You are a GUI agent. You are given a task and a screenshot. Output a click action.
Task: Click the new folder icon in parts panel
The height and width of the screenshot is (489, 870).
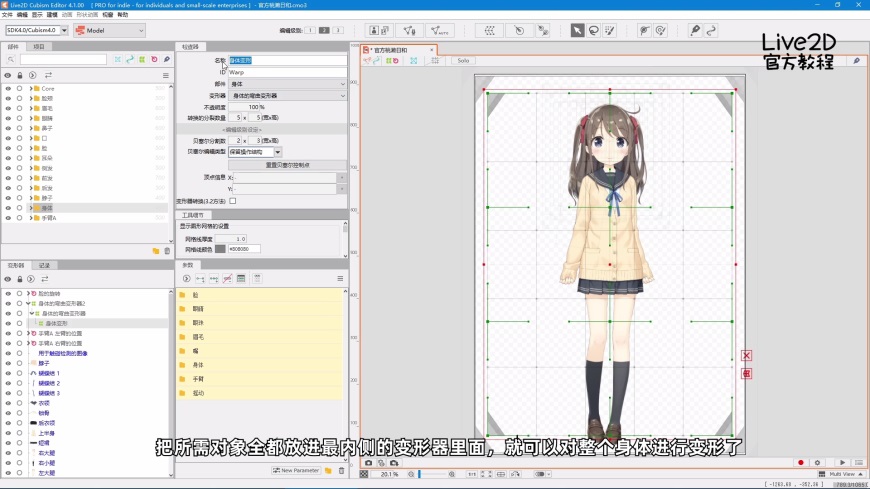156,251
